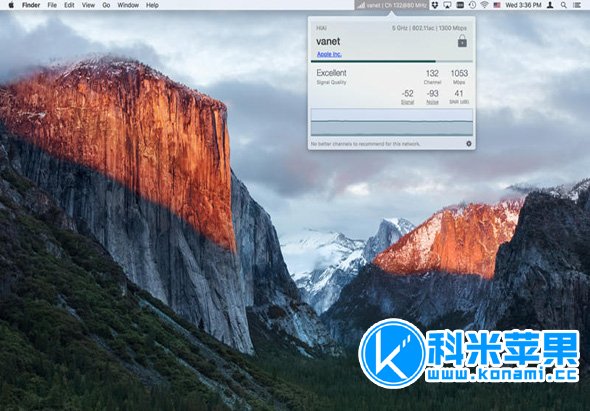Screen dimensions: 590x411
Task: Open the Notification Center list icon
Action: [x=576, y=5]
